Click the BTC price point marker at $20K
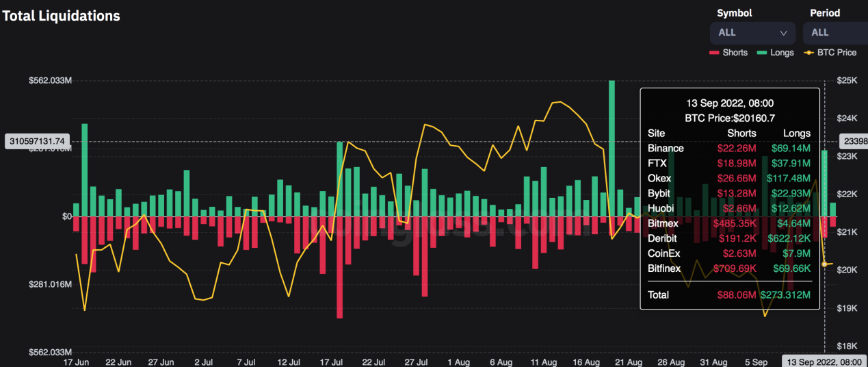The image size is (868, 367). (824, 264)
